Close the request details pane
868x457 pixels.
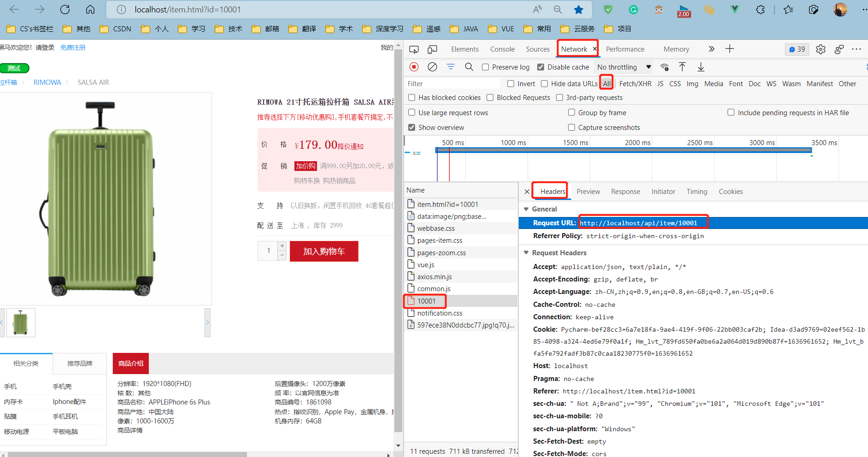[x=527, y=192]
